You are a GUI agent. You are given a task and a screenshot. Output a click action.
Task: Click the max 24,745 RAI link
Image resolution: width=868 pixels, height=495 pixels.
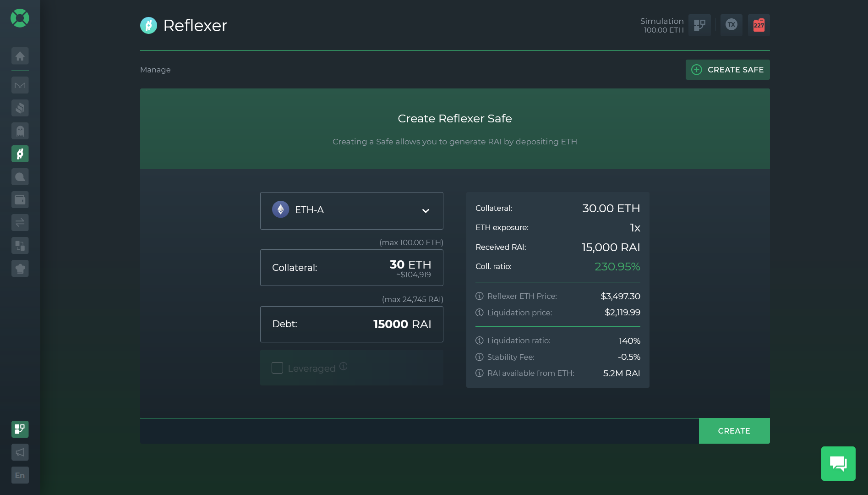413,299
